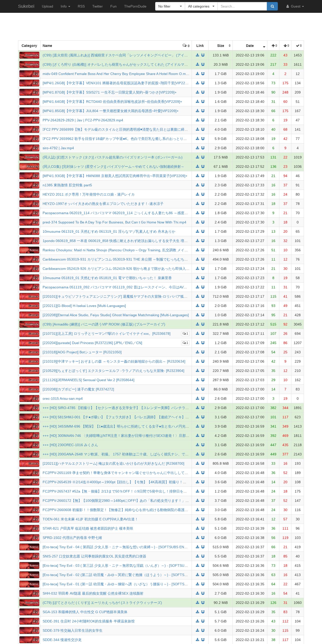Open H-Isekai Loves [Multi-Languages] link
The width and height of the screenshot is (322, 644).
pos(84,306)
